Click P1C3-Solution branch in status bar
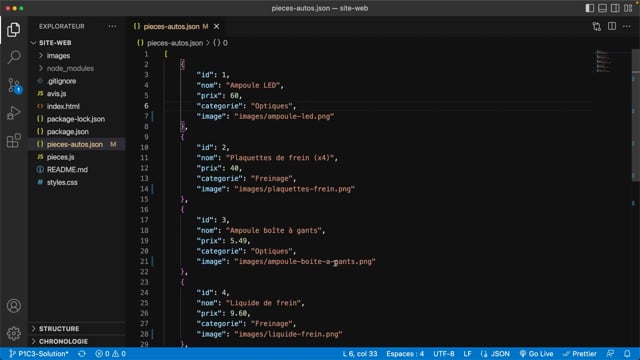Screen dimensions: 640x360 pyautogui.click(x=39, y=354)
